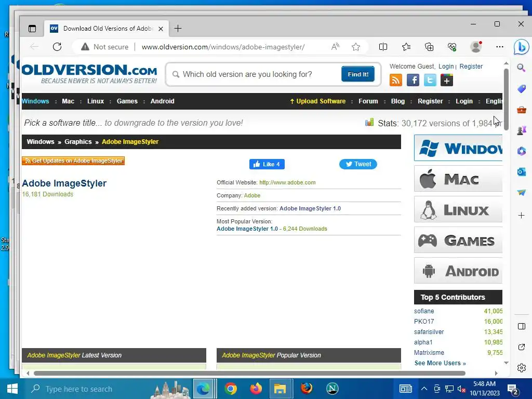The height and width of the screenshot is (399, 532).
Task: Click the Not secure warning in the address bar
Action: [104, 47]
